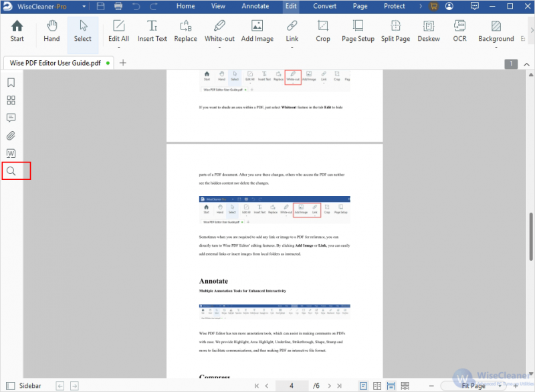Image resolution: width=535 pixels, height=392 pixels.
Task: Open the feedback message icon
Action: click(x=475, y=6)
